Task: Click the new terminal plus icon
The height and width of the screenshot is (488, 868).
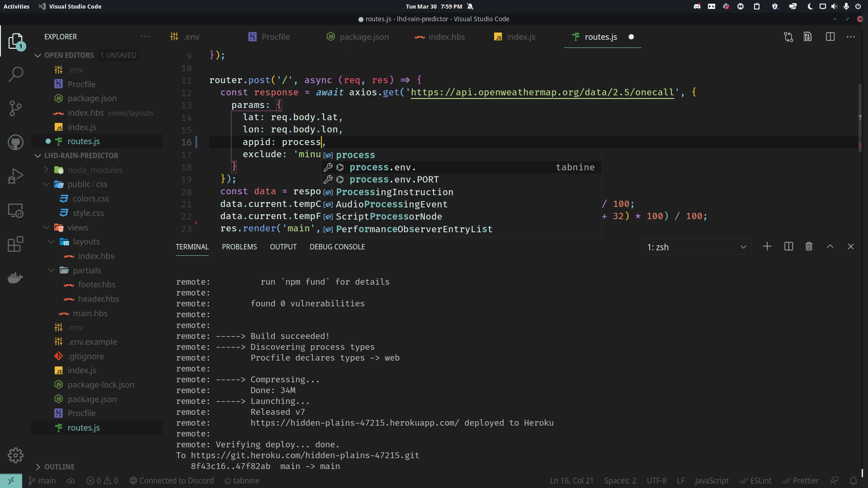Action: 767,247
